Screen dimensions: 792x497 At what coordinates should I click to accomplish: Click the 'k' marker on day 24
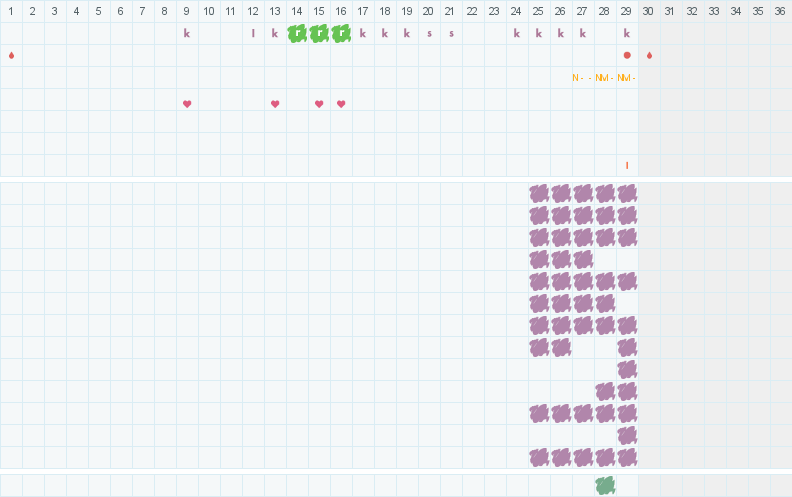[516, 33]
